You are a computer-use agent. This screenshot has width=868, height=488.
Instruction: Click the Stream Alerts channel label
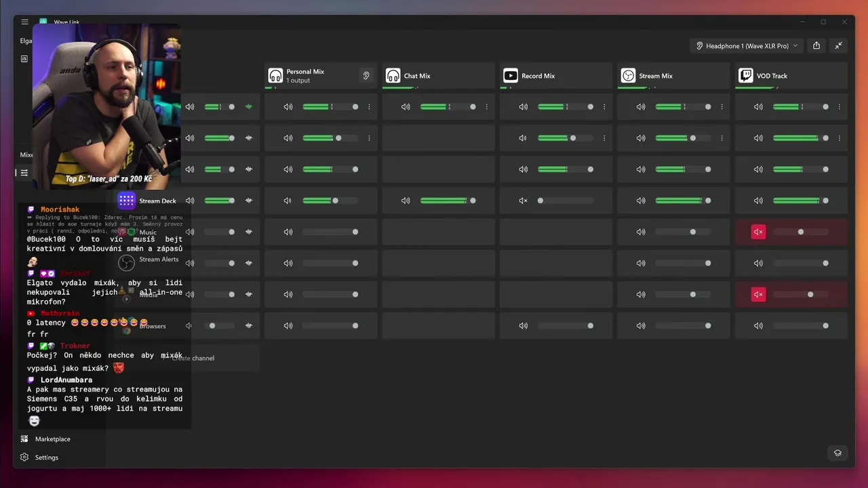pos(159,259)
